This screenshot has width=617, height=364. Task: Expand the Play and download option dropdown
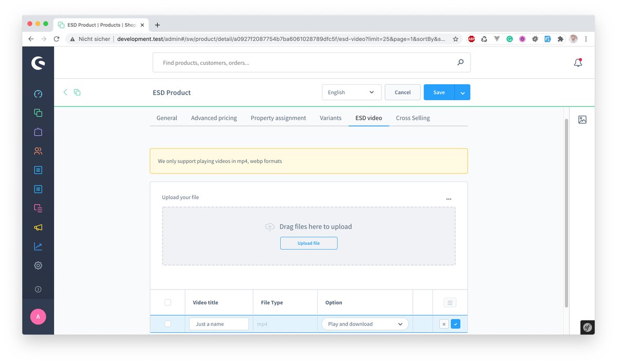(365, 324)
